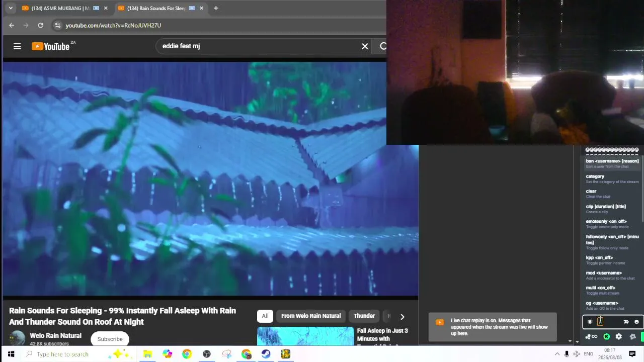Viewport: 644px width, 362px height.
Task: Open the emoji picker in chat box
Action: [636, 322]
